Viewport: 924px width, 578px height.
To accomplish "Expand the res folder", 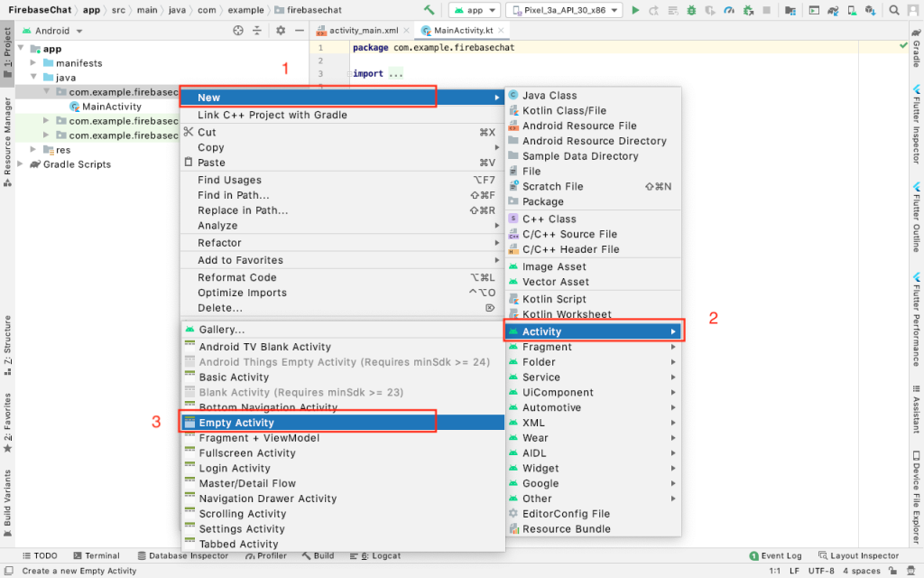I will [33, 149].
